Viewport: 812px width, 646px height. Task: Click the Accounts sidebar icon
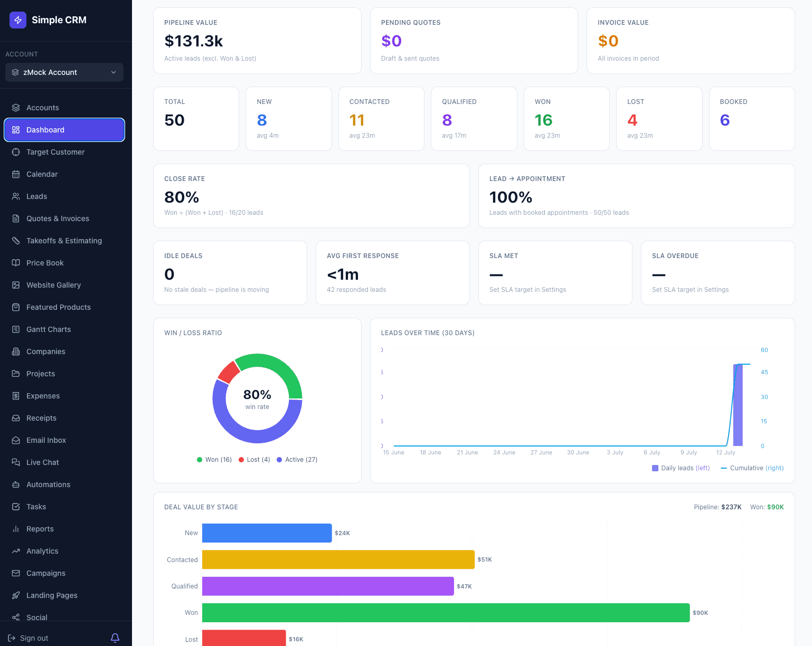(x=16, y=108)
